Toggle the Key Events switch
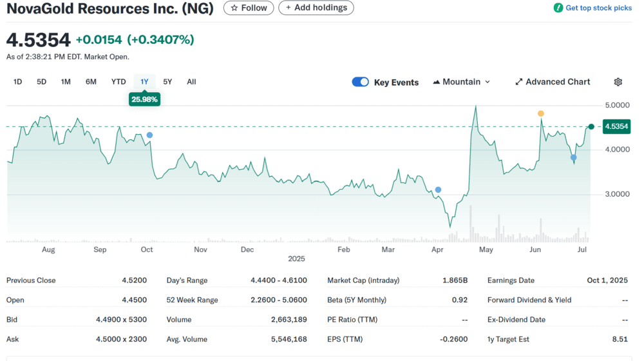Screen dimensions: 644x361 [x=360, y=82]
